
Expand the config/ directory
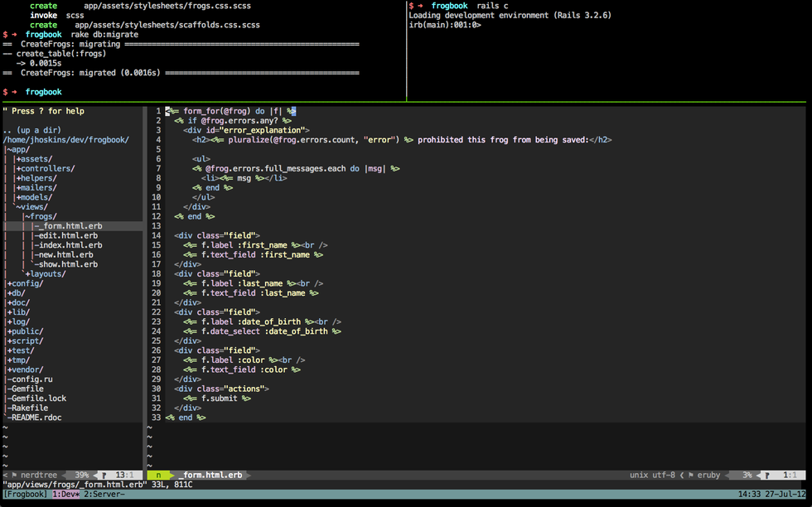click(26, 283)
